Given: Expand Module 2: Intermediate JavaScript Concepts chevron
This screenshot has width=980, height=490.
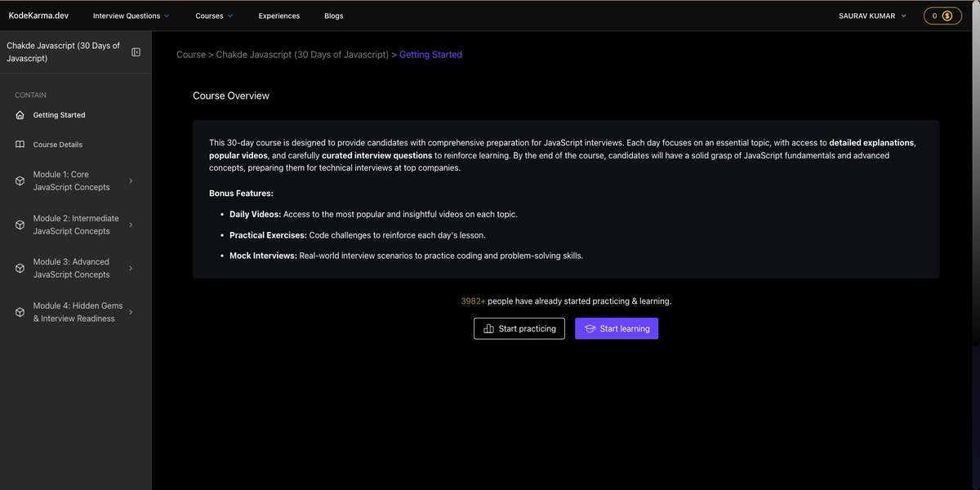Looking at the screenshot, I should point(131,225).
